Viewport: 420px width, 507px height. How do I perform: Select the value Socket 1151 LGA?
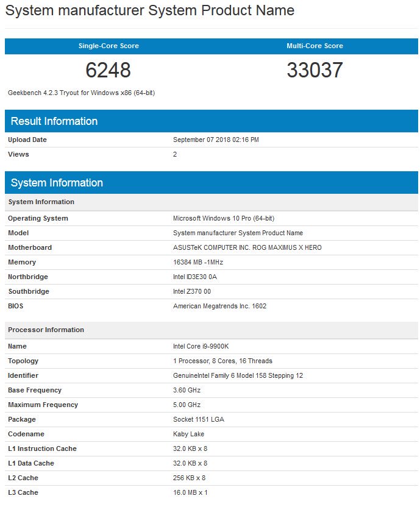point(199,419)
